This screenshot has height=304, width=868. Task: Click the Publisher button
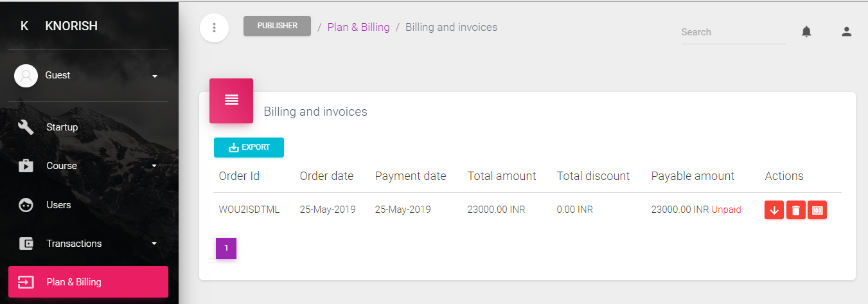coord(277,26)
